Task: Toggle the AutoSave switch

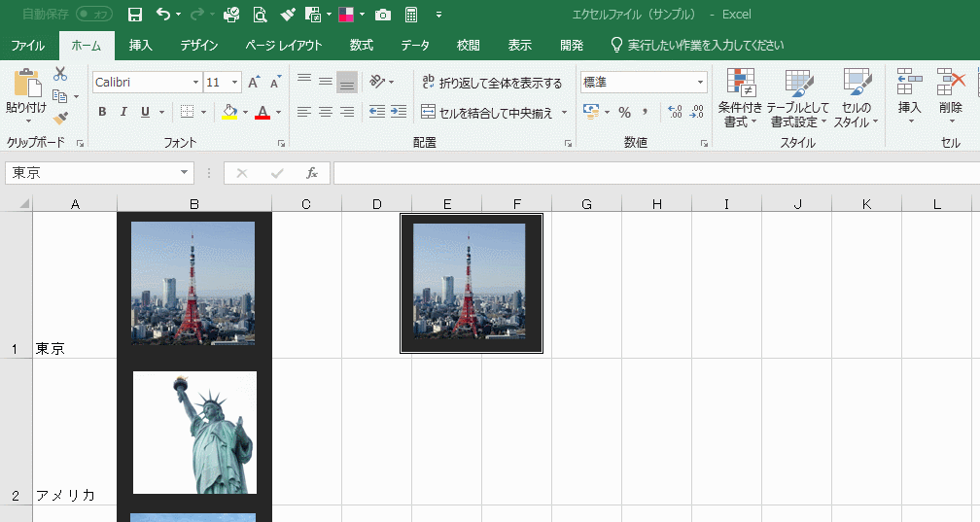Action: [x=94, y=15]
